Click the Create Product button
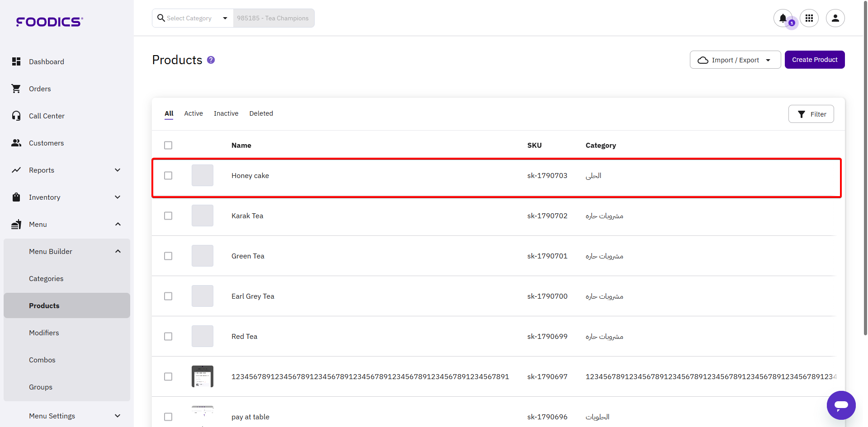868x427 pixels. [x=814, y=60]
